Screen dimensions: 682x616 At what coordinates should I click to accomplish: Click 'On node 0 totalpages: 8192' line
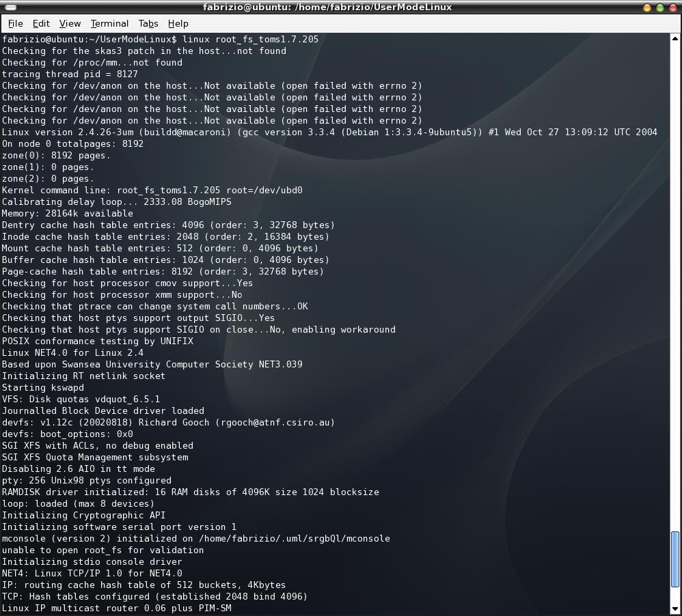point(72,144)
